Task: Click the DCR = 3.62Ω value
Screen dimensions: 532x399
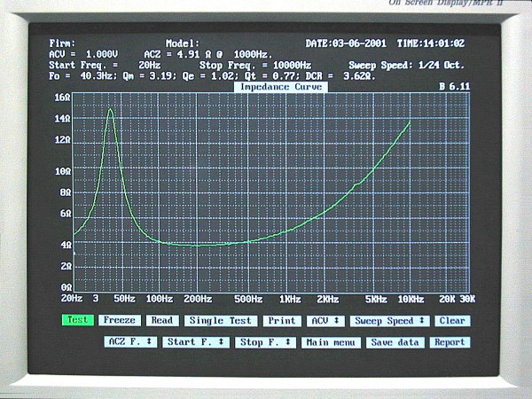Action: pyautogui.click(x=340, y=76)
